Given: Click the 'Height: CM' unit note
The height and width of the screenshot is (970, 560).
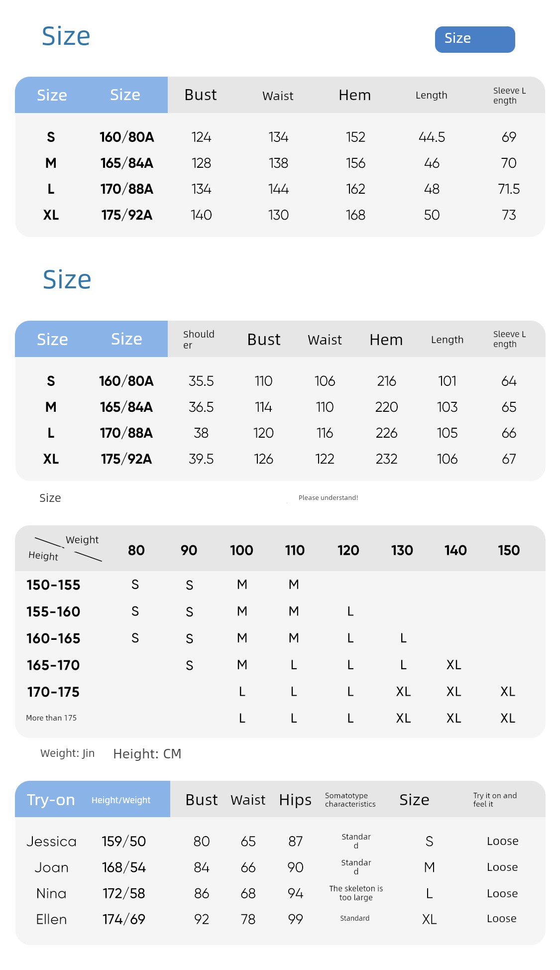Looking at the screenshot, I should tap(147, 754).
